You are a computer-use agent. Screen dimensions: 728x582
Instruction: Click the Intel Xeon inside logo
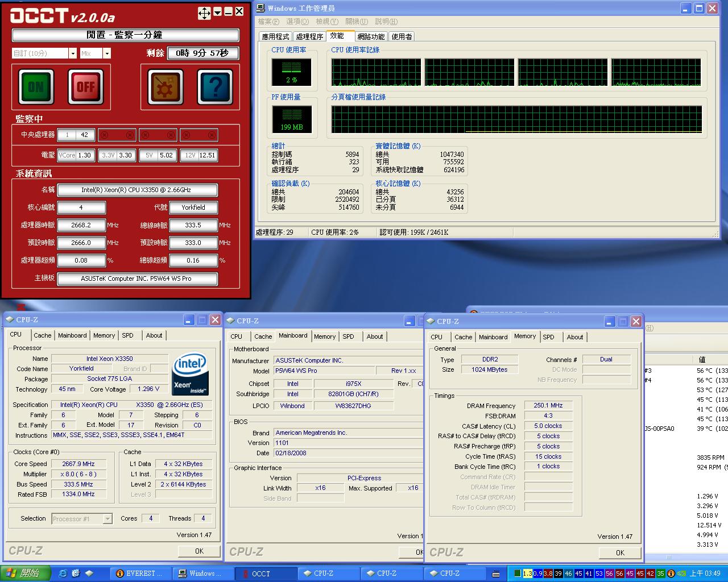click(x=190, y=375)
